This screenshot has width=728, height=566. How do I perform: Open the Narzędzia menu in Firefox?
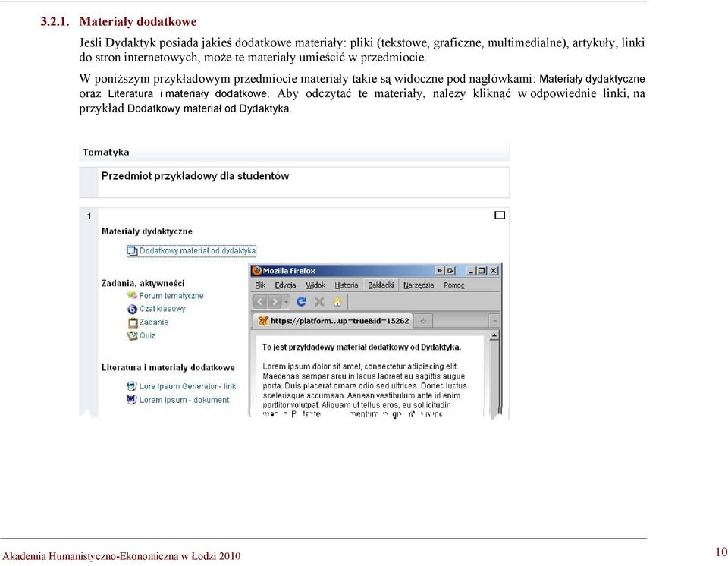419,285
